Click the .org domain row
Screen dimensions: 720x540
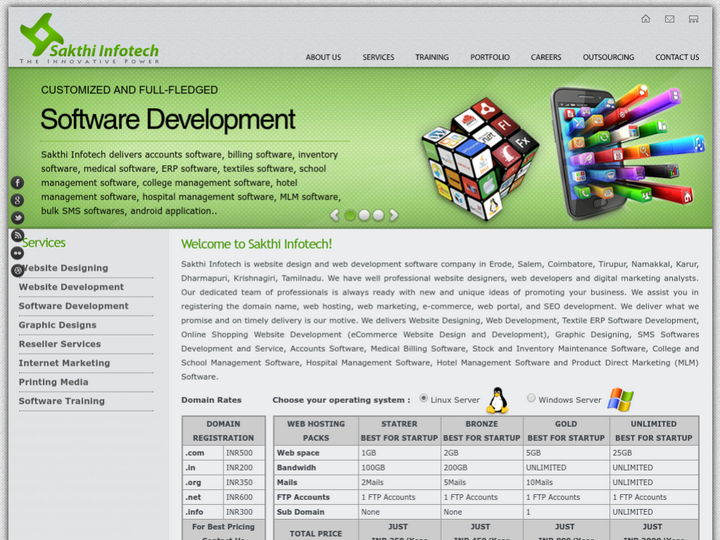224,482
